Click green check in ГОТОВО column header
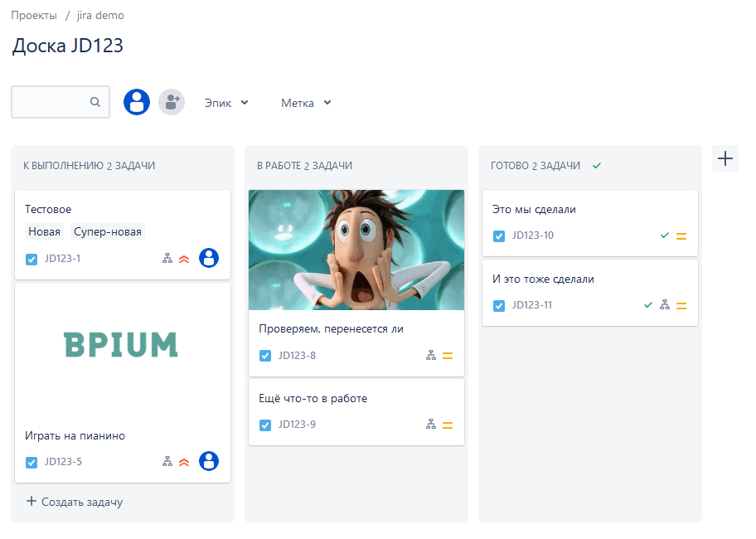The width and height of the screenshot is (756, 539). [597, 165]
